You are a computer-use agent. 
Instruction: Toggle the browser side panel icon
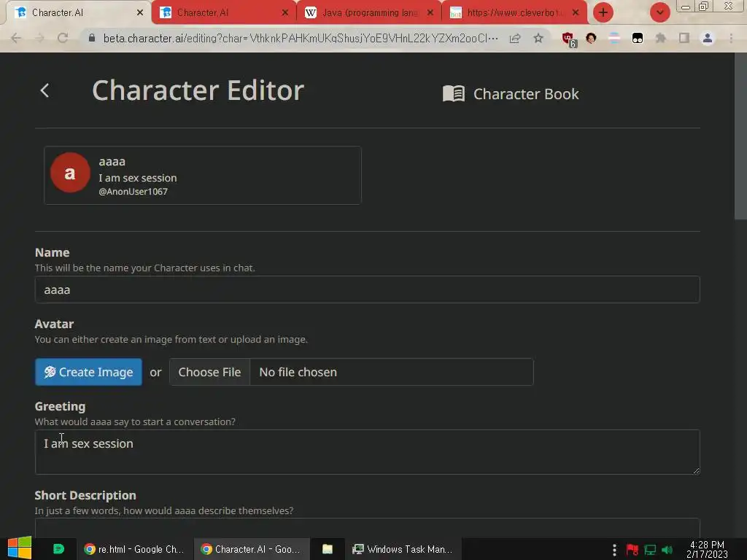coord(684,38)
